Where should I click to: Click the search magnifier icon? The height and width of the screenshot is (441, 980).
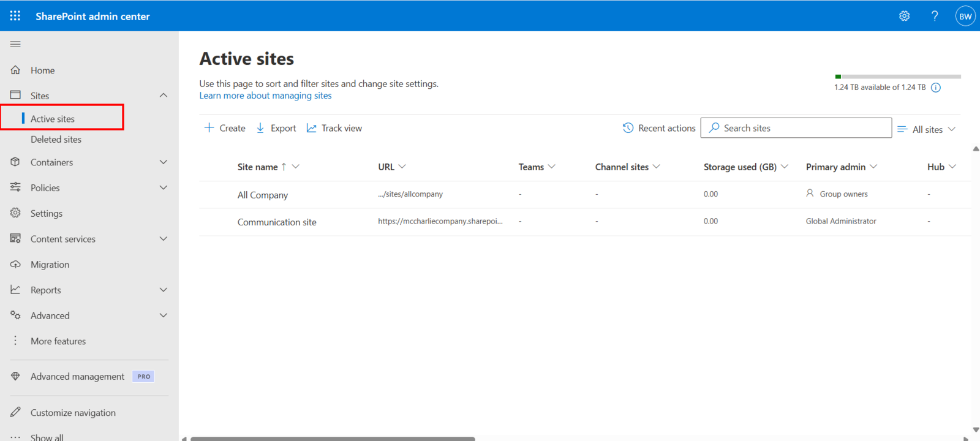(x=714, y=127)
